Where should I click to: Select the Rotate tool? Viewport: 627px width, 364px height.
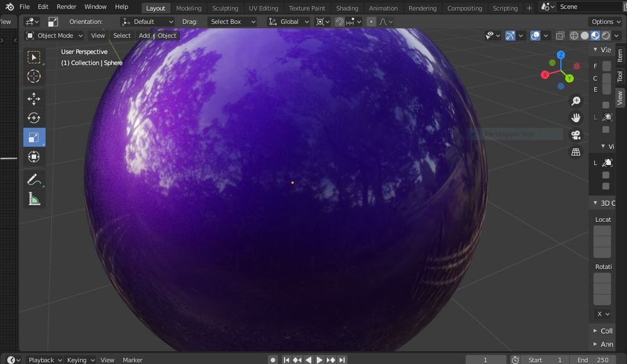pos(34,118)
